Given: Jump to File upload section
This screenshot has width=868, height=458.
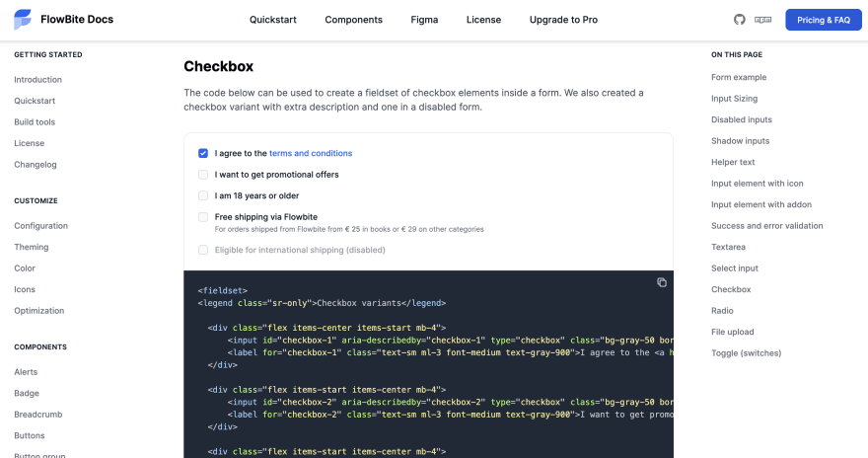Looking at the screenshot, I should [733, 333].
